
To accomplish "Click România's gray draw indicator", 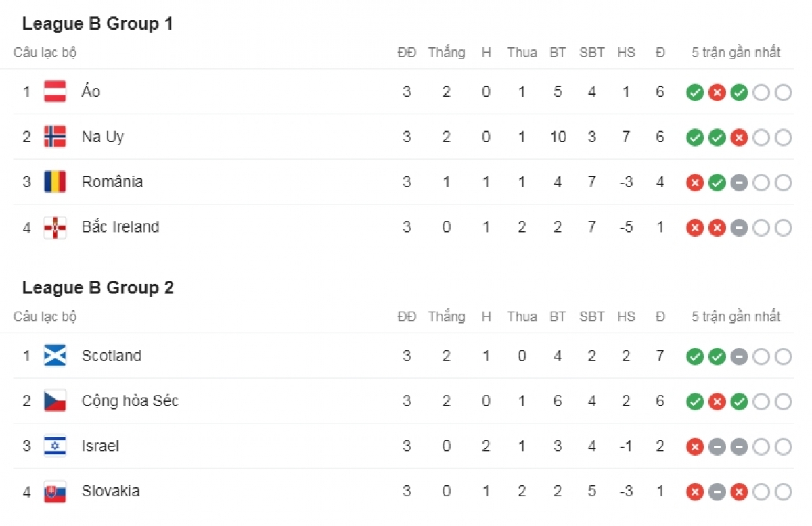I will tap(739, 183).
